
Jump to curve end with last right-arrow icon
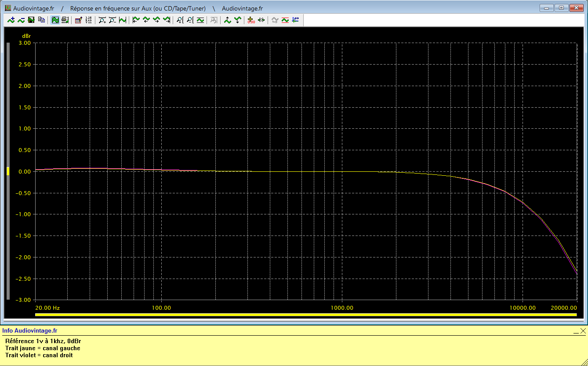(167, 20)
